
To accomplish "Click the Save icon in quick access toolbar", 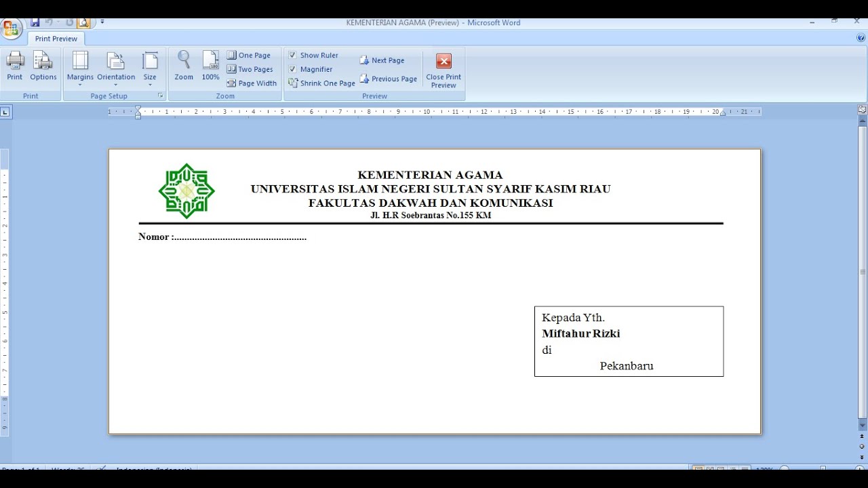I will 35,22.
